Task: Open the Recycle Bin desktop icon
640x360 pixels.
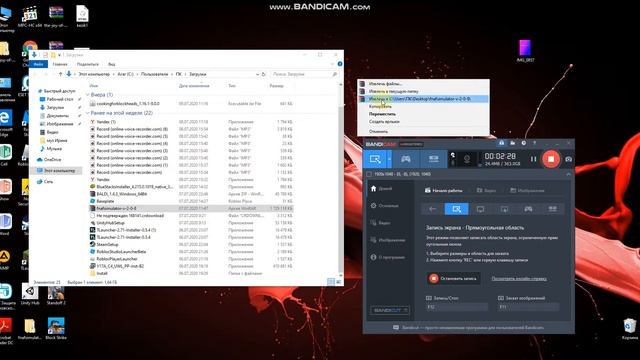Action: coord(629,329)
